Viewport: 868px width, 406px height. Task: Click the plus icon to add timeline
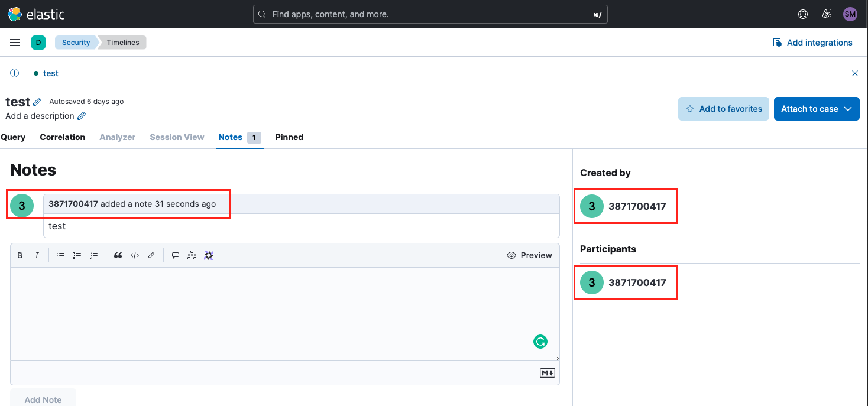click(15, 73)
